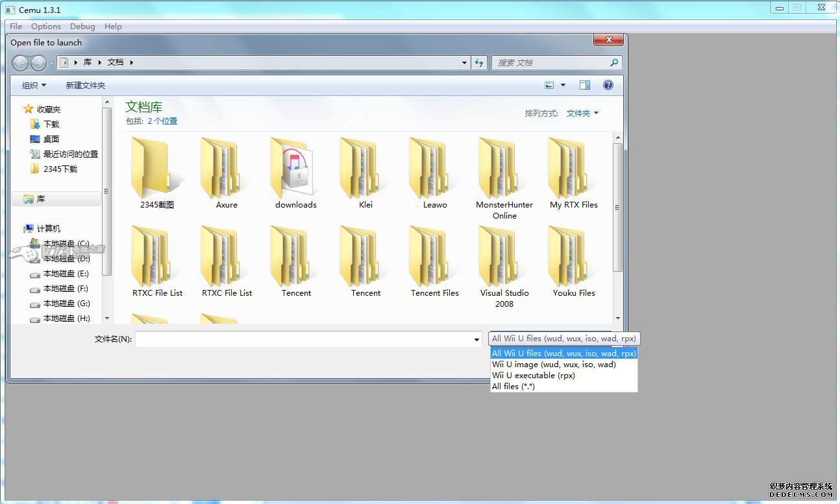
Task: Open the File menu in Cemu
Action: tap(16, 27)
